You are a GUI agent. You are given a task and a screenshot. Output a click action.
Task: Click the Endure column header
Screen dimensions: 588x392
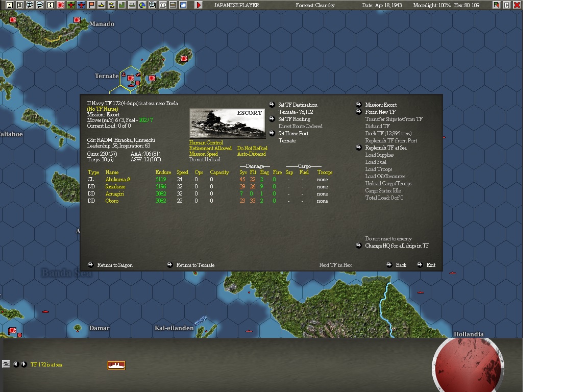(163, 172)
